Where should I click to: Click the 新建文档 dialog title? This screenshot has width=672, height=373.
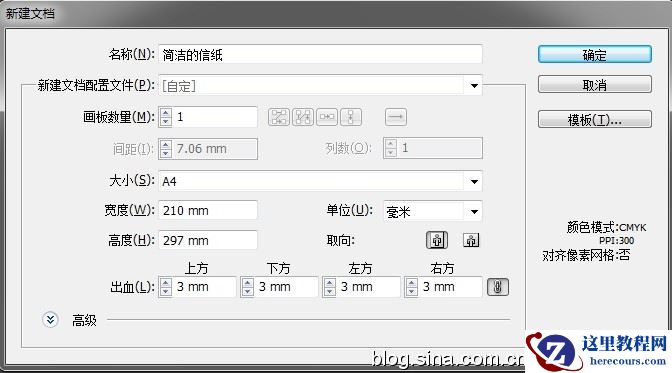(x=30, y=13)
